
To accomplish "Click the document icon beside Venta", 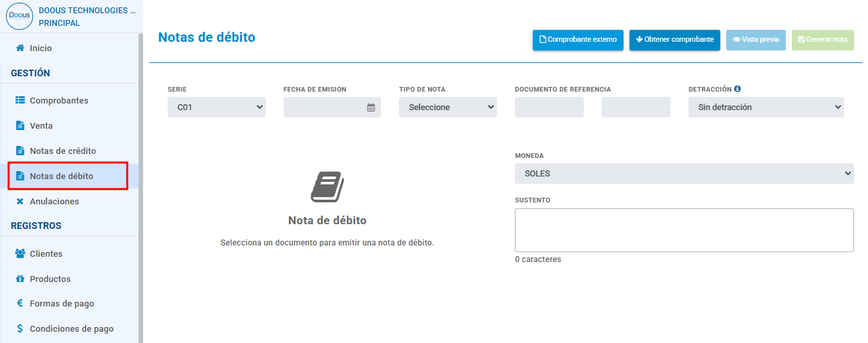I will pyautogui.click(x=20, y=125).
